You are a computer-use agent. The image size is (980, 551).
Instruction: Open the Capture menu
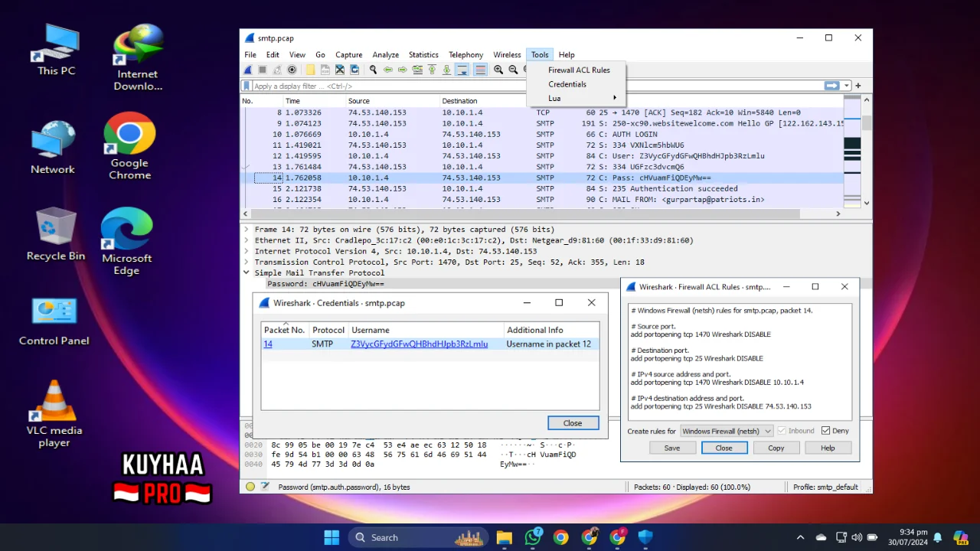[x=348, y=54]
